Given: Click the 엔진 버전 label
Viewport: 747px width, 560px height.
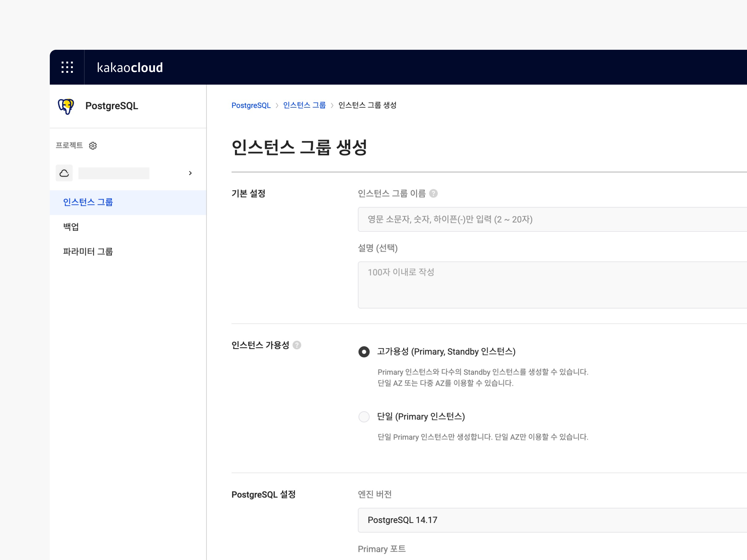Looking at the screenshot, I should (x=375, y=494).
